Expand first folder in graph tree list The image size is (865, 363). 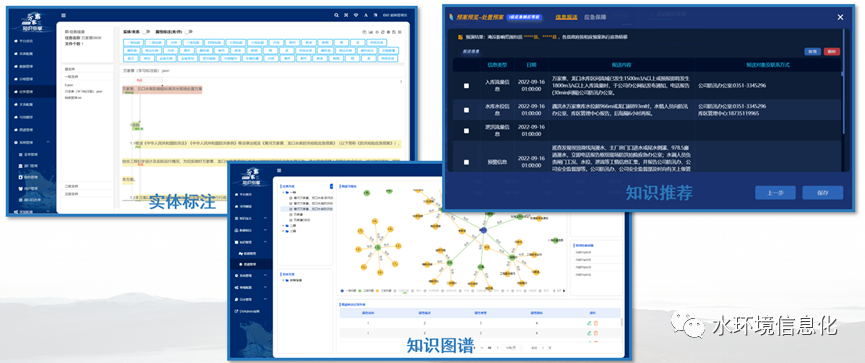click(x=283, y=193)
